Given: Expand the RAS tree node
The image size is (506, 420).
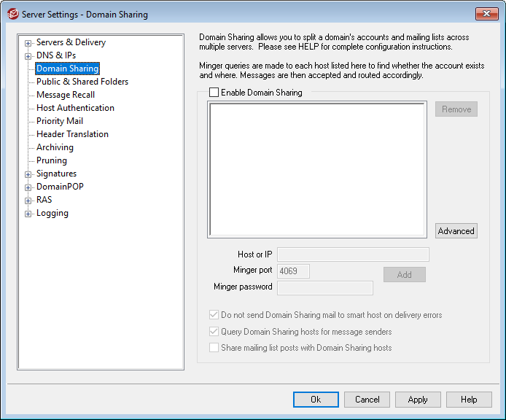Looking at the screenshot, I should (28, 201).
